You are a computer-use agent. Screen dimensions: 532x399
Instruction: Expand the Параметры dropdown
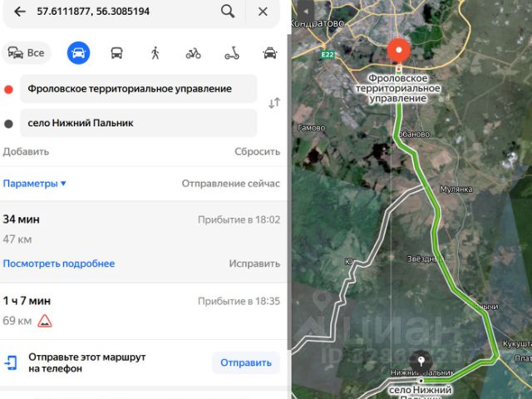pos(34,184)
